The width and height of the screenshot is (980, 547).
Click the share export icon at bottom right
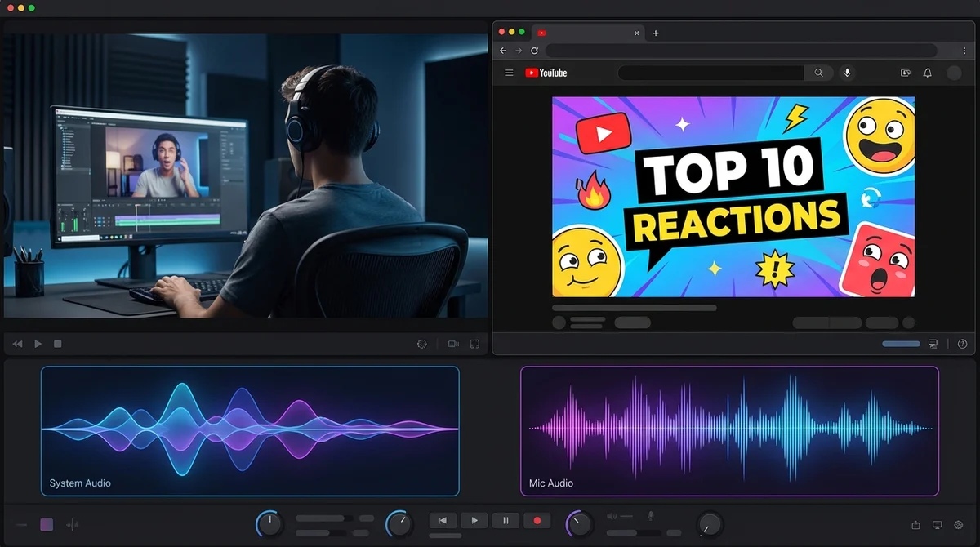point(915,524)
